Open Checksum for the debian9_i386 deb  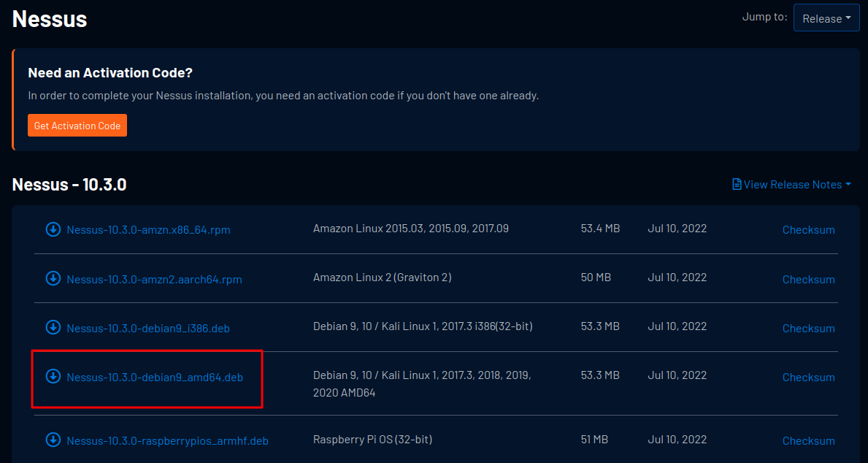[x=808, y=329]
